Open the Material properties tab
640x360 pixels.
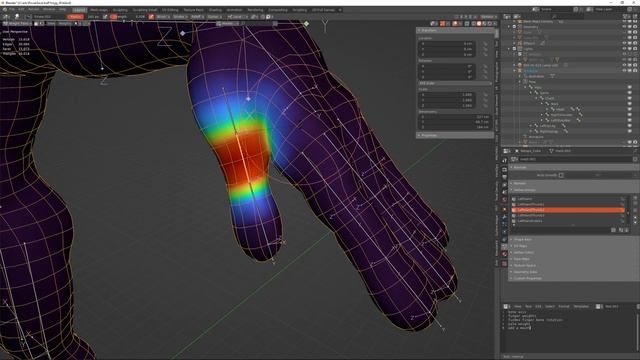[x=504, y=254]
